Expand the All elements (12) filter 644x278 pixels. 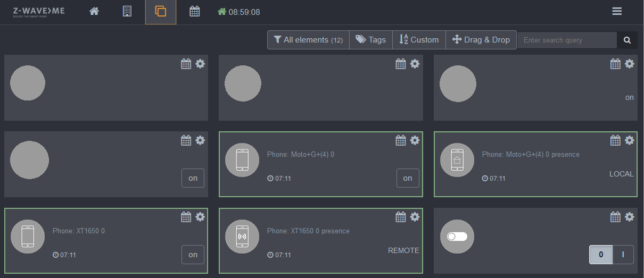[308, 40]
